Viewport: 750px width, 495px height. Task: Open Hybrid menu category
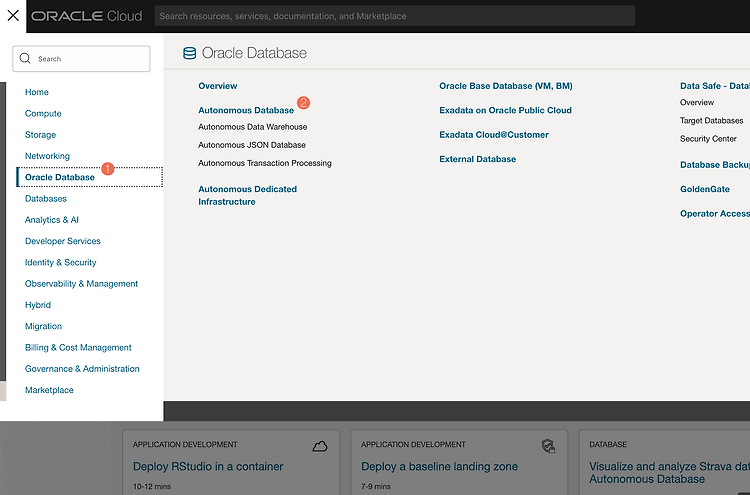coord(38,305)
